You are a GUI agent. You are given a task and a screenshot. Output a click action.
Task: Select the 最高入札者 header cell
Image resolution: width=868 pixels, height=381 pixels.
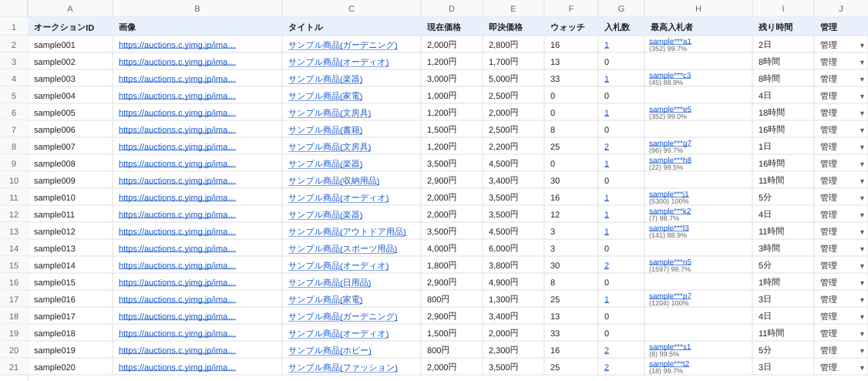698,26
